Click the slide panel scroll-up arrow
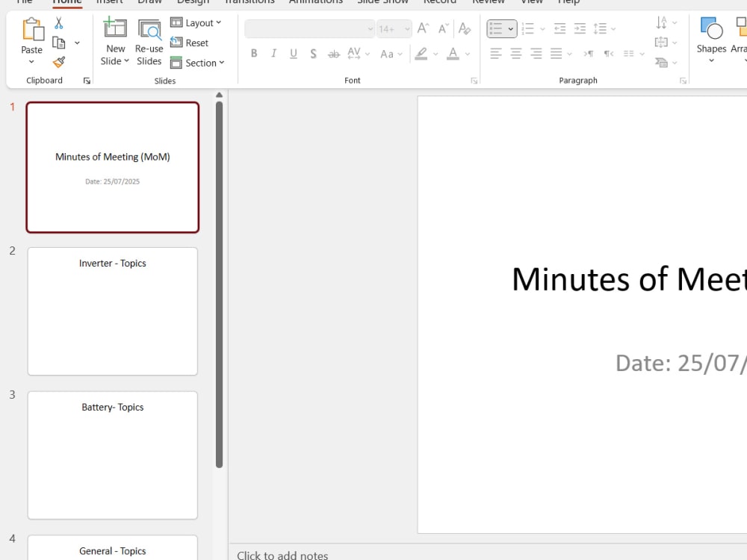Image resolution: width=747 pixels, height=560 pixels. pos(219,96)
